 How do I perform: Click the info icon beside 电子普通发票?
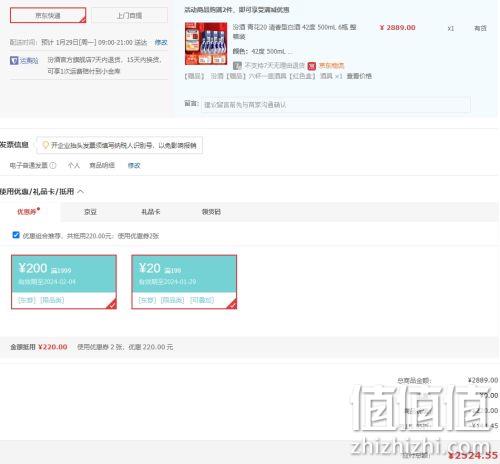[53, 165]
